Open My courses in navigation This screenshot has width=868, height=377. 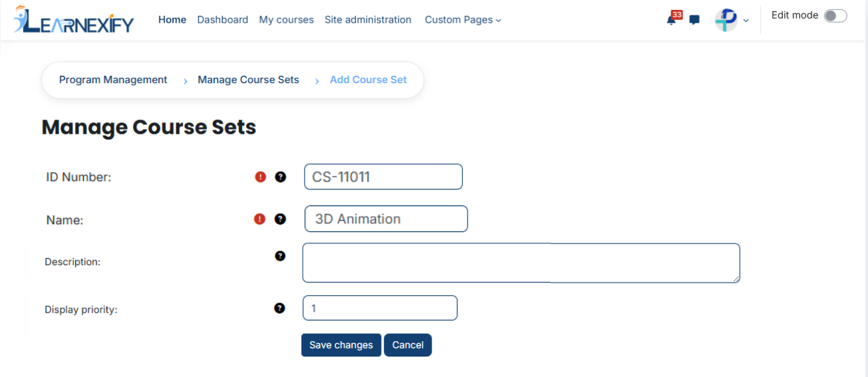(x=286, y=20)
